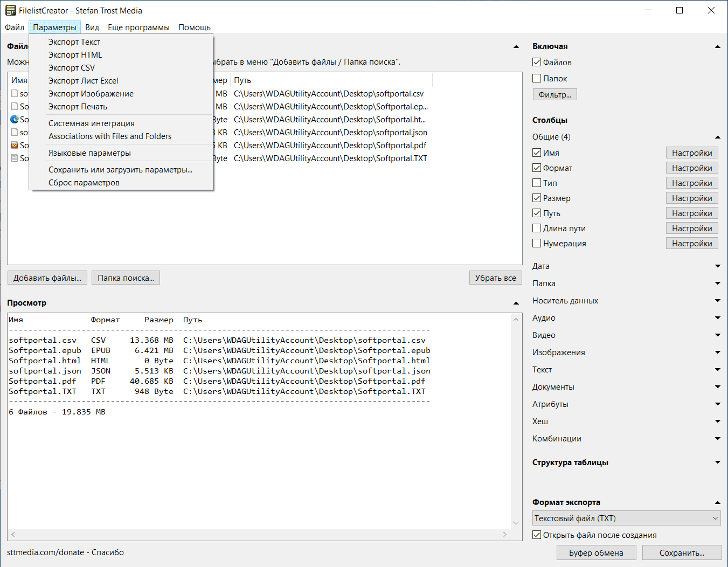Image resolution: width=728 pixels, height=567 pixels.
Task: Uncheck the Имя column checkbox
Action: pyautogui.click(x=537, y=153)
